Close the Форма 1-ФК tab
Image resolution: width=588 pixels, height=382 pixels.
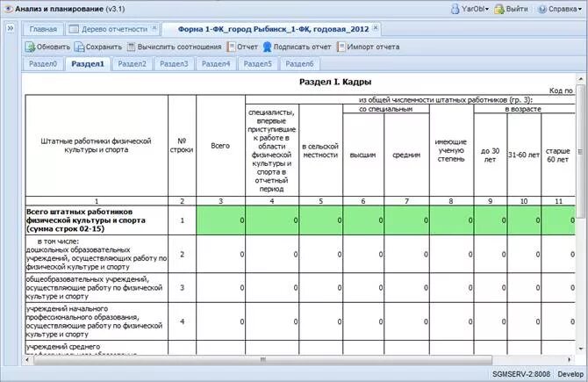click(x=376, y=28)
